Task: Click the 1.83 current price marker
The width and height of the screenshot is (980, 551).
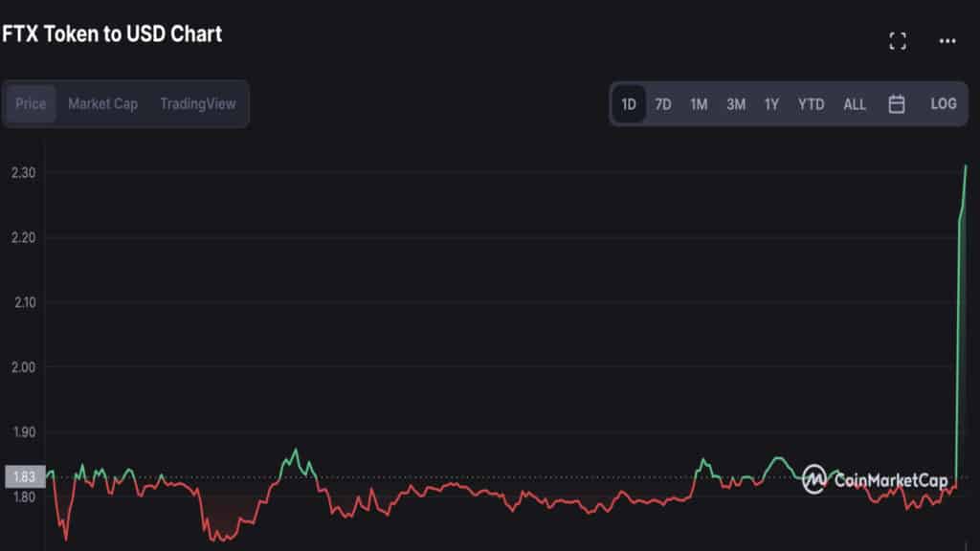Action: tap(24, 476)
